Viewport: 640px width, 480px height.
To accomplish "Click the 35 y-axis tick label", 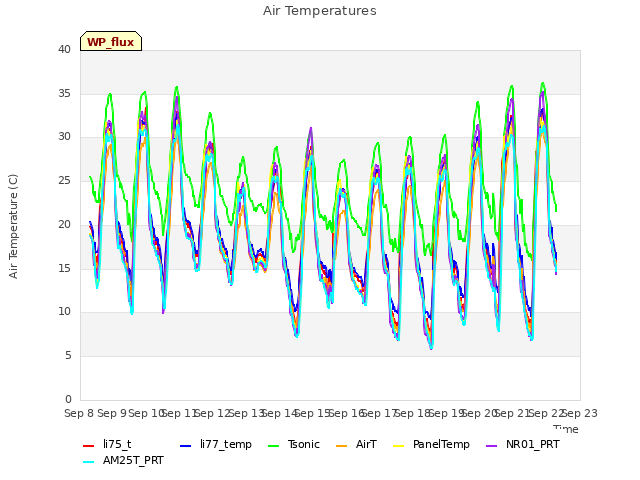I will click(64, 93).
